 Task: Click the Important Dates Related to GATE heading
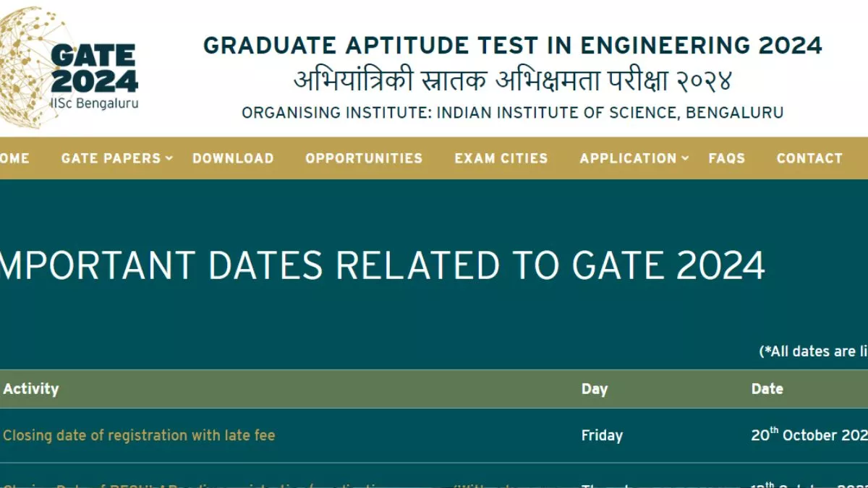(x=382, y=265)
